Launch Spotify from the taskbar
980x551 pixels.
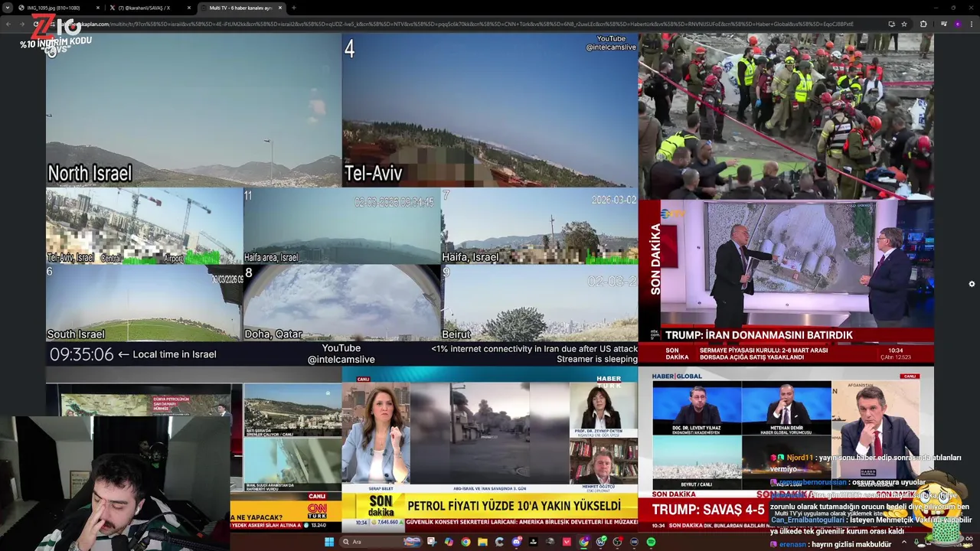click(x=651, y=542)
